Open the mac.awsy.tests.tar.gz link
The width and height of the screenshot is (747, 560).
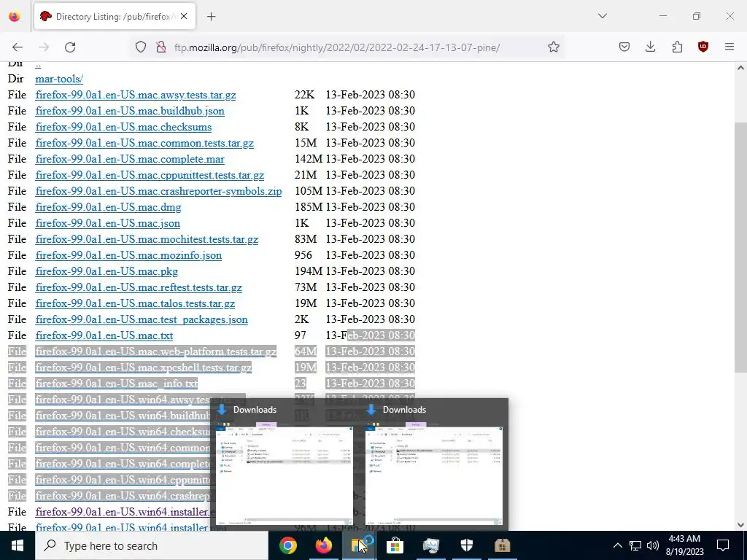(x=136, y=95)
